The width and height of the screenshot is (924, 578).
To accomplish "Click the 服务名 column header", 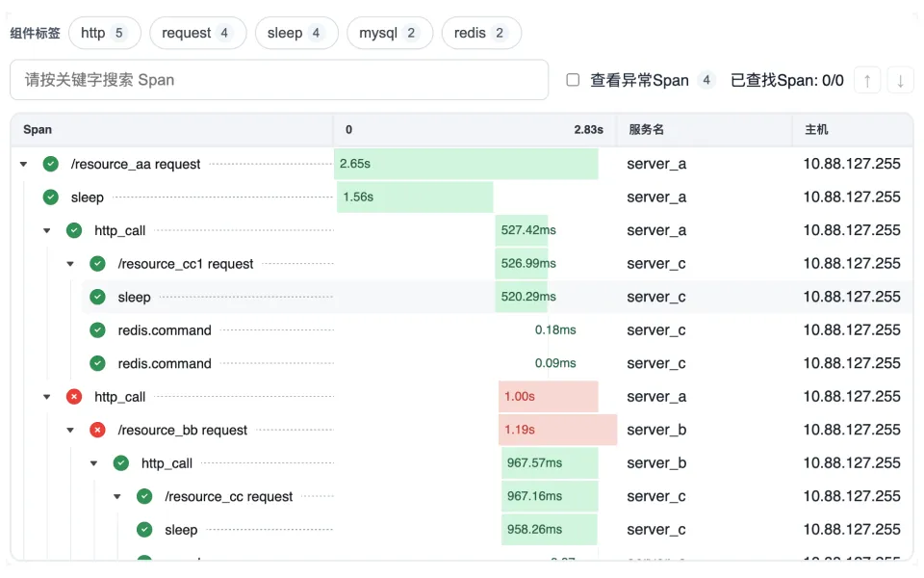I will point(646,130).
